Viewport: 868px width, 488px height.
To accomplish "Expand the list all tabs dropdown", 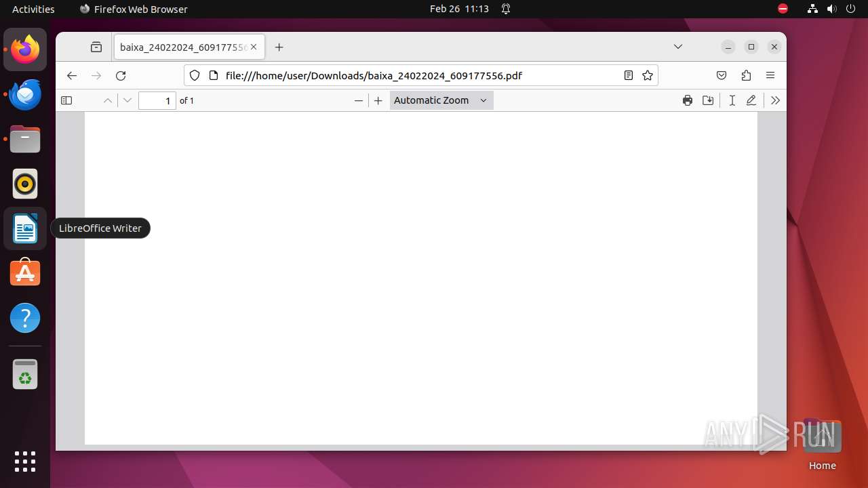I will (x=677, y=47).
